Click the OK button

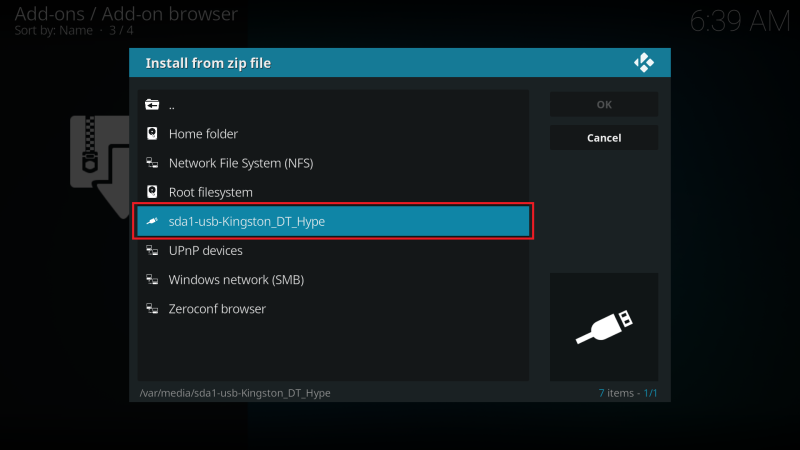tap(604, 104)
